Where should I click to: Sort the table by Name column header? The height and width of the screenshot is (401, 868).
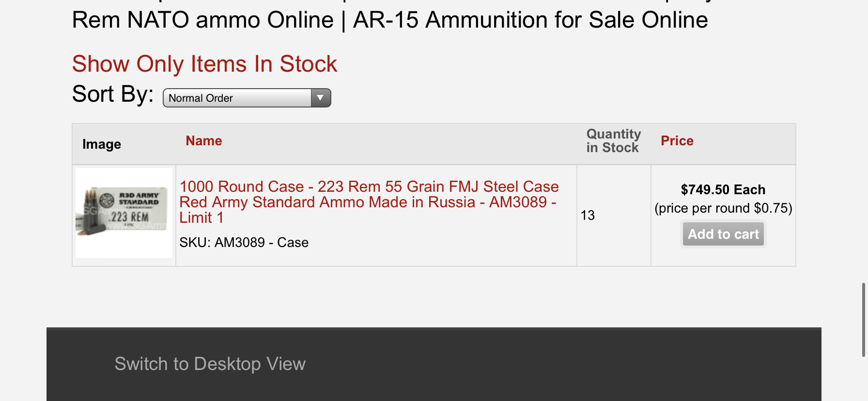click(204, 141)
